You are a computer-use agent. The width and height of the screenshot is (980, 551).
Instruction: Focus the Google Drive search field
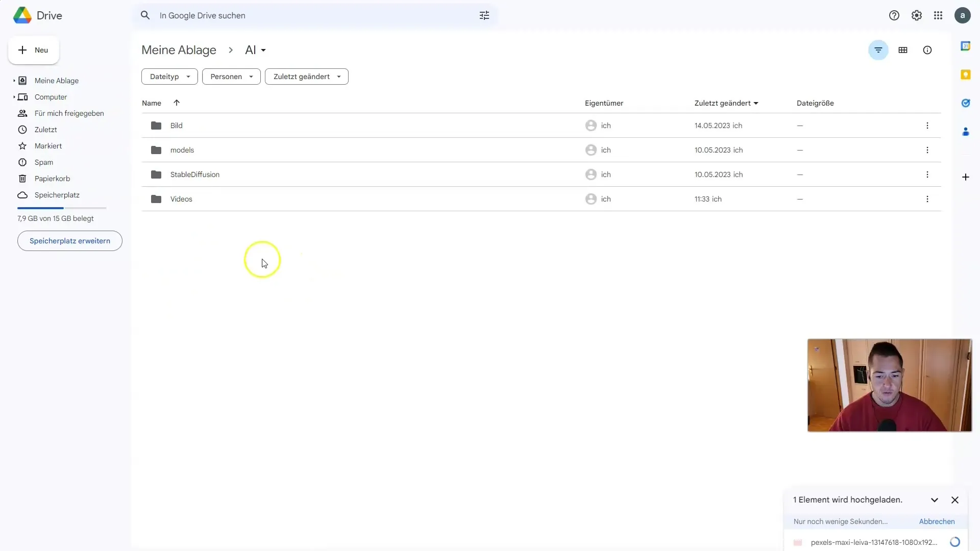tap(314, 15)
